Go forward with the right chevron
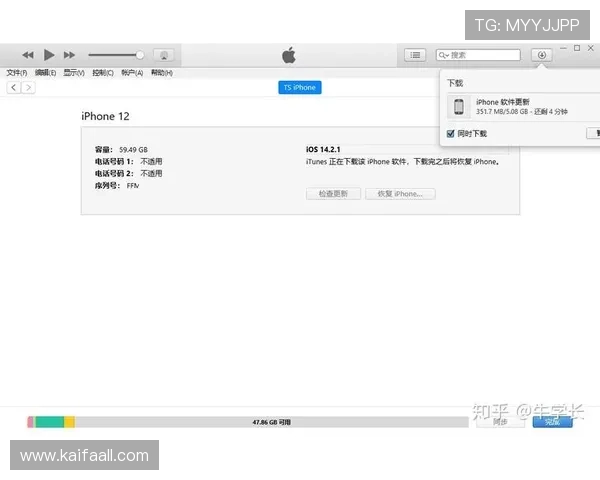This screenshot has width=600, height=480. tap(28, 88)
